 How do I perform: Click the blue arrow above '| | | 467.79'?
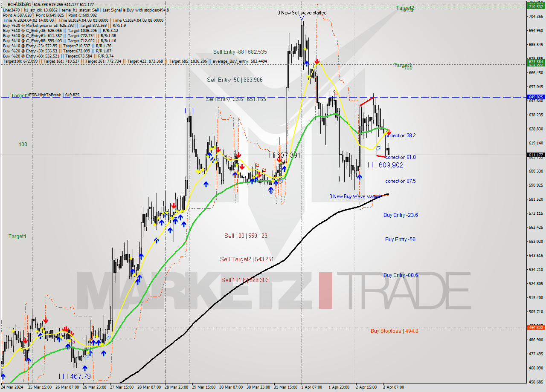coord(85,368)
